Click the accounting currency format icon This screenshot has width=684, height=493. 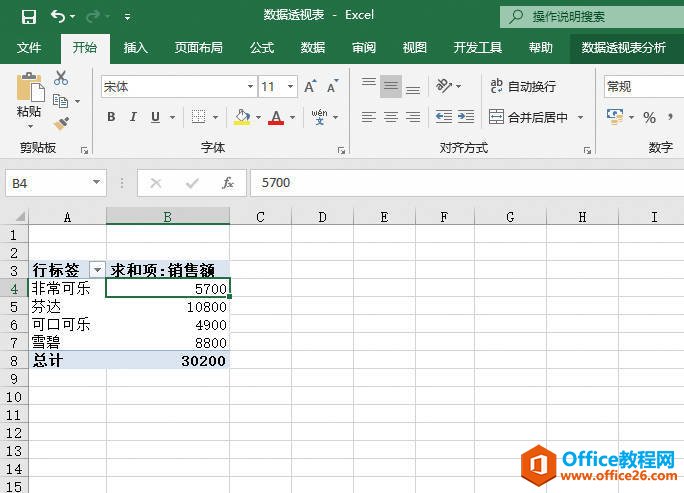(615, 117)
